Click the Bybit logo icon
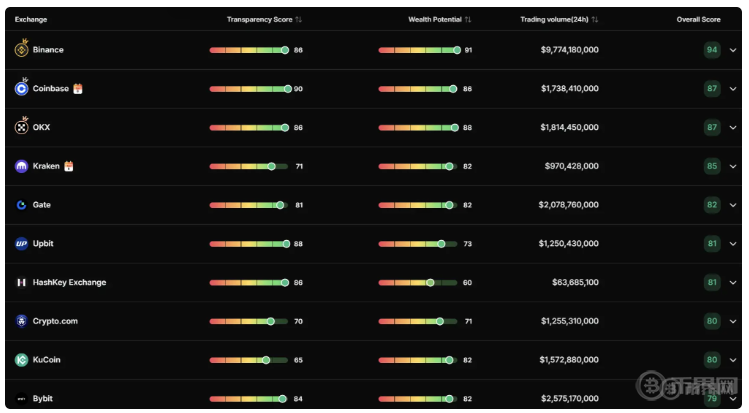Viewport: 749px width, 413px height. (x=21, y=399)
